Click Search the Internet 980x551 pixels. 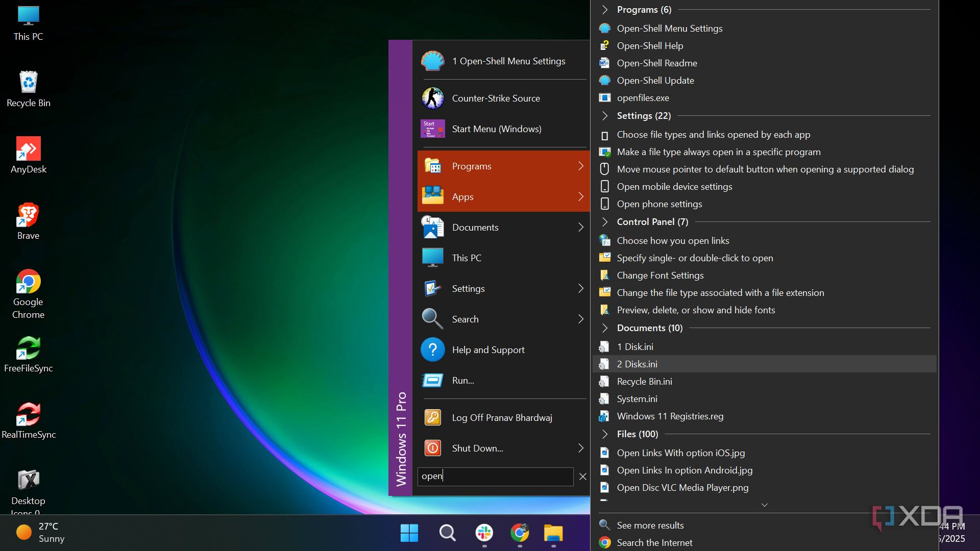(x=654, y=543)
